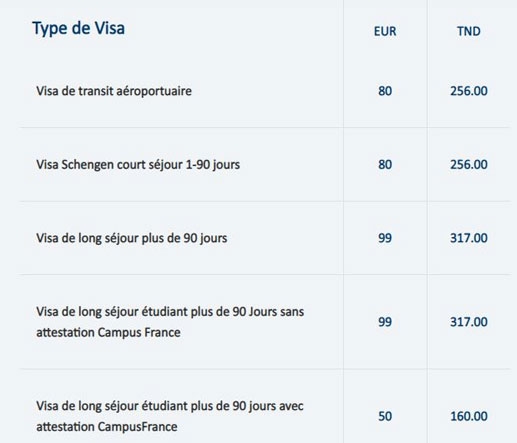Click the 80 EUR price for transit visa
Image resolution: width=517 pixels, height=443 pixels.
click(385, 91)
